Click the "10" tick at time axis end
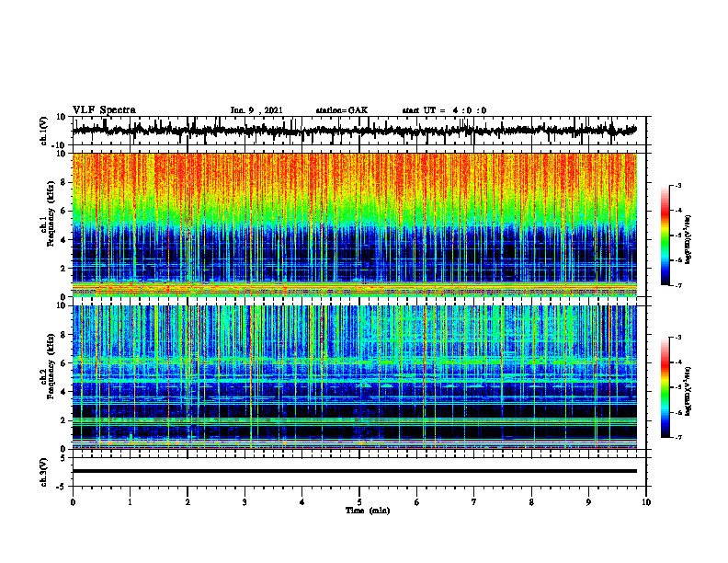Image resolution: width=728 pixels, height=563 pixels. coord(646,502)
